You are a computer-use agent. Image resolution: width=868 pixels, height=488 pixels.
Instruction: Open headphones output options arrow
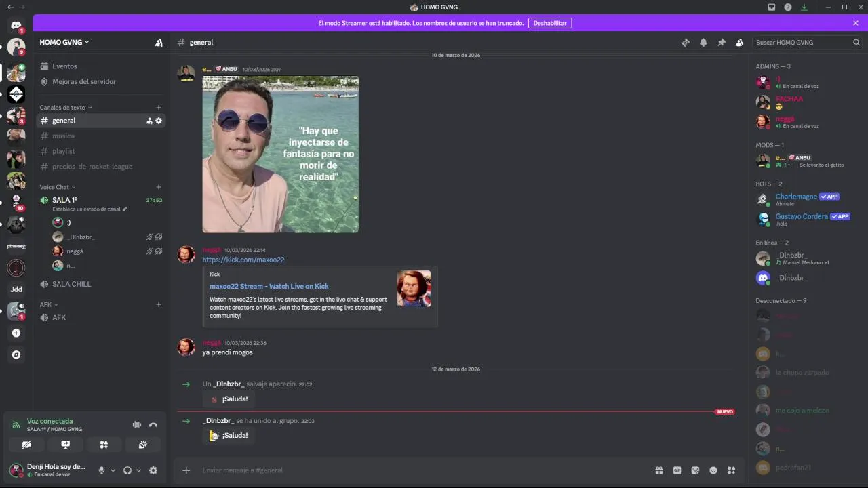[138, 470]
